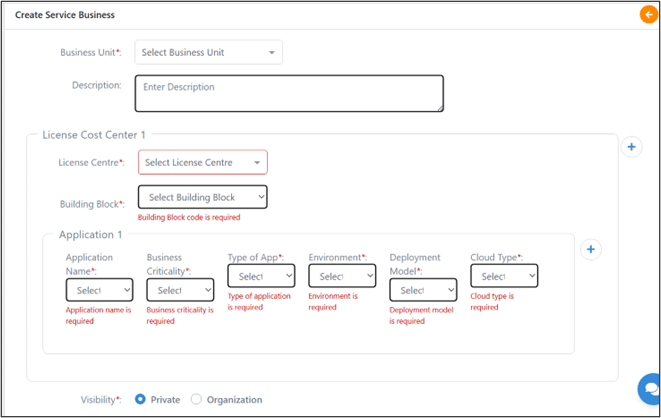
Task: Open the Select Building Block dropdown
Action: [203, 197]
